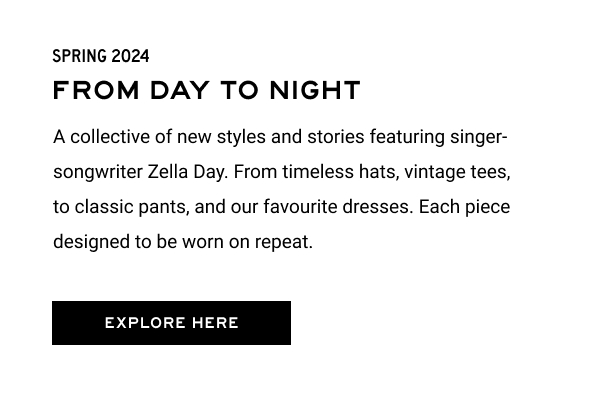Click 'Each piece' at third line end
The height and width of the screenshot is (411, 600).
pyautogui.click(x=464, y=207)
